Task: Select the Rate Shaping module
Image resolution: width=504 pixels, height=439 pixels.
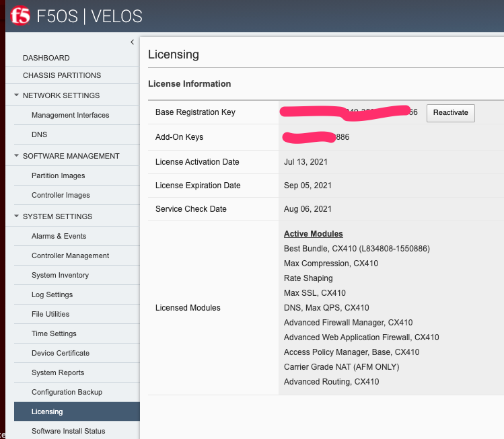Action: [x=308, y=278]
